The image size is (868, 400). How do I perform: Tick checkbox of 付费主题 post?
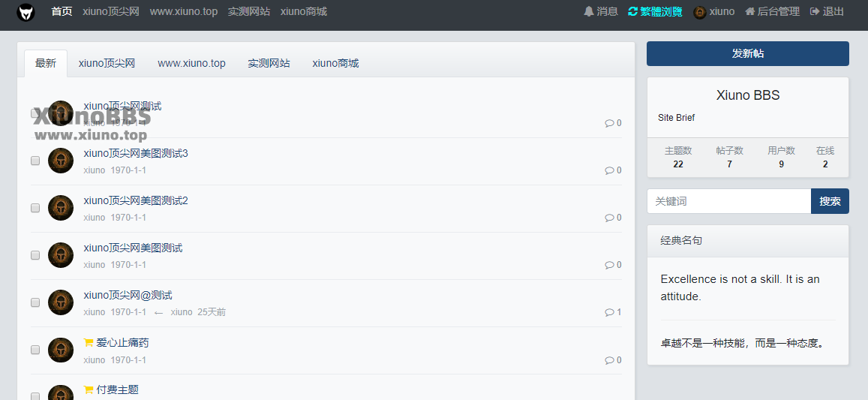[x=35, y=396]
